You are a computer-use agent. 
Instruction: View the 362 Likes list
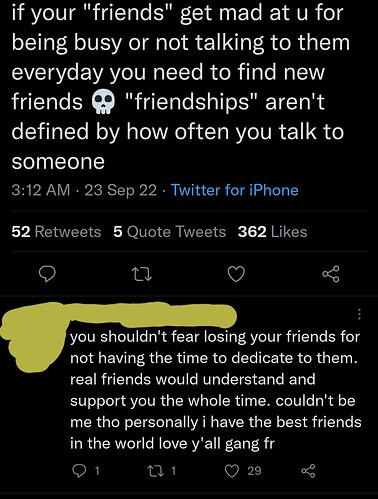pyautogui.click(x=272, y=232)
